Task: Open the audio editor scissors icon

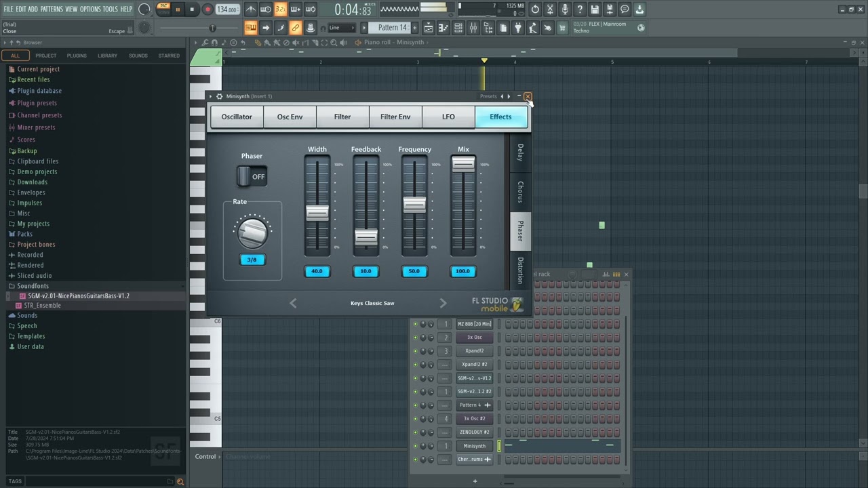Action: tap(550, 9)
